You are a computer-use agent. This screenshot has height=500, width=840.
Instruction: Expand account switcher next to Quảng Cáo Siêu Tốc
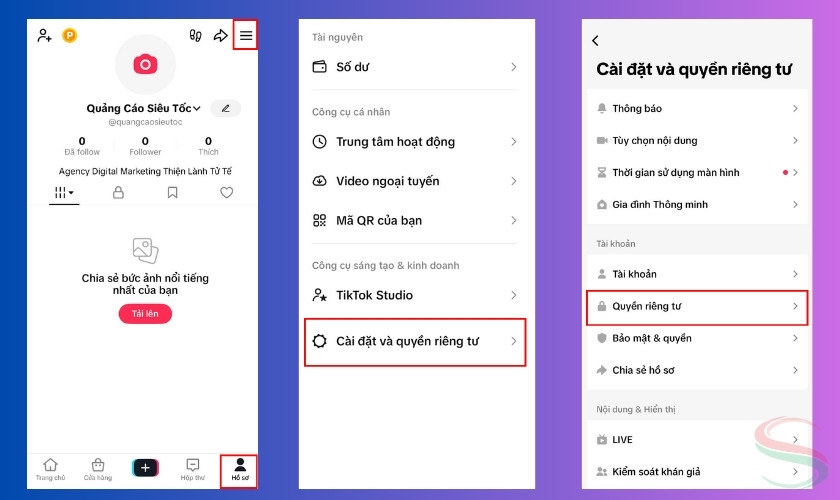pyautogui.click(x=197, y=108)
